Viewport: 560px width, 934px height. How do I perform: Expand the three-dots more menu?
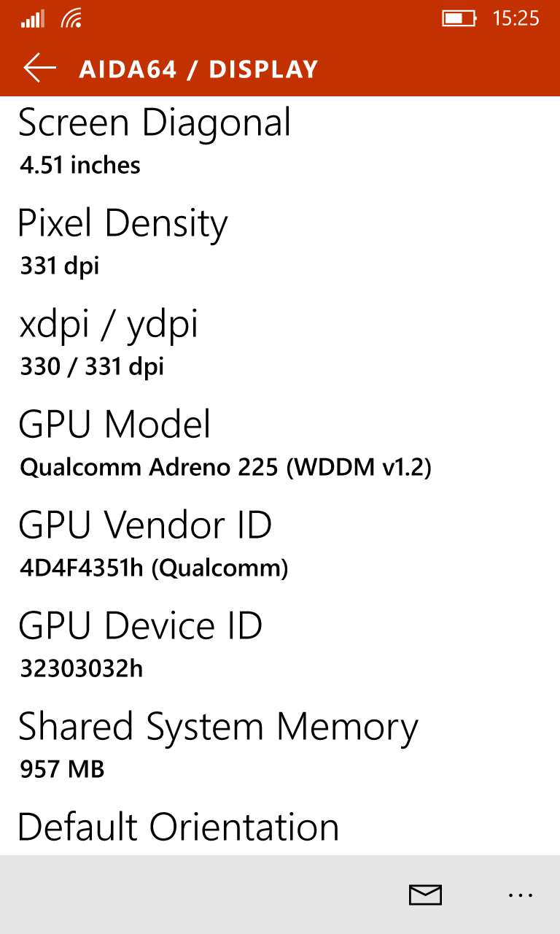[521, 895]
